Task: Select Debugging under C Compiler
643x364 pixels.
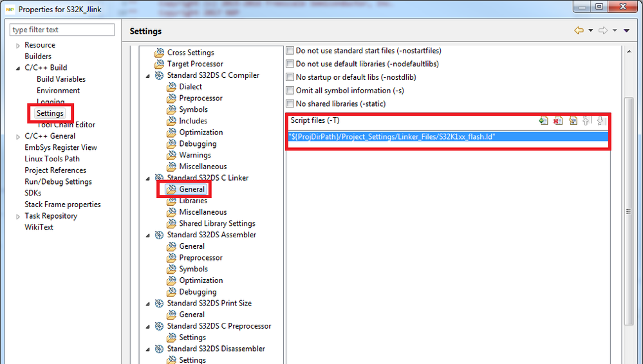Action: (x=198, y=144)
